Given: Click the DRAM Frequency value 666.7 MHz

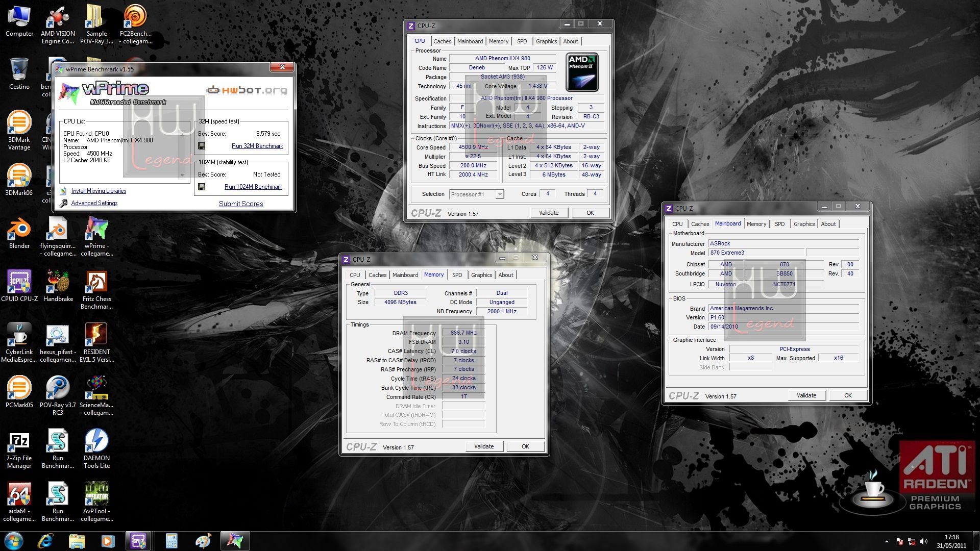Looking at the screenshot, I should pyautogui.click(x=463, y=333).
